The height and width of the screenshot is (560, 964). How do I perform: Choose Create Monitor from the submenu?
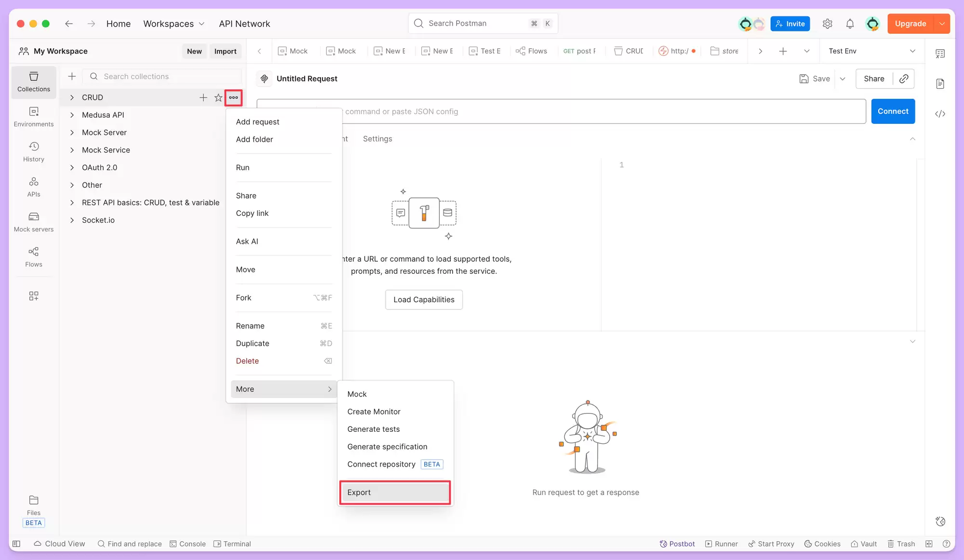tap(395, 412)
